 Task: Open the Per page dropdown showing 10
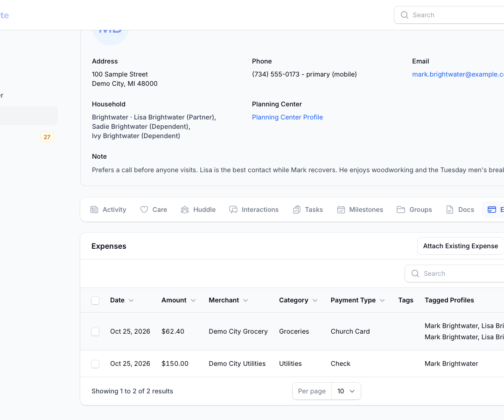[x=346, y=391]
